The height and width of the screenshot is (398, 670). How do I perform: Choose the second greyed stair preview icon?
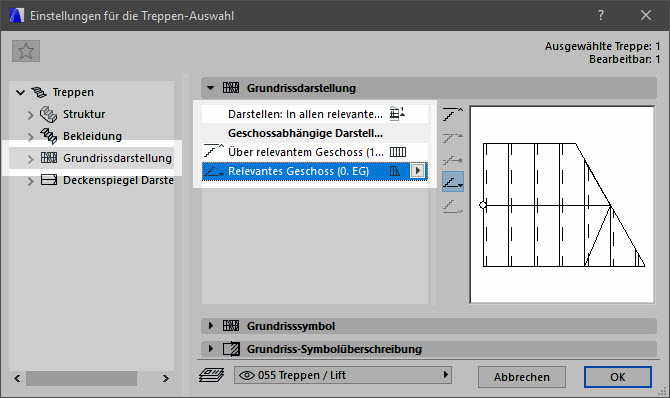point(453,138)
